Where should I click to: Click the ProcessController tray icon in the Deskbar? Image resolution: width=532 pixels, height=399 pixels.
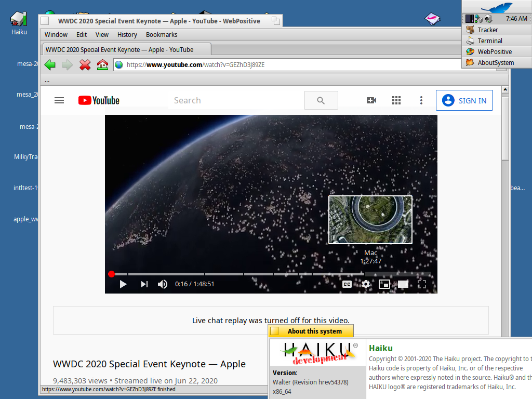[x=470, y=19]
